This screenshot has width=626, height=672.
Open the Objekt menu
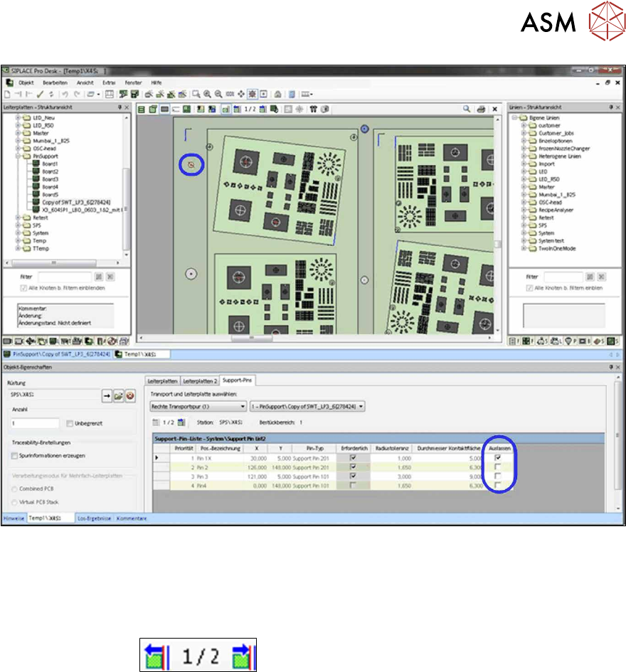(26, 82)
